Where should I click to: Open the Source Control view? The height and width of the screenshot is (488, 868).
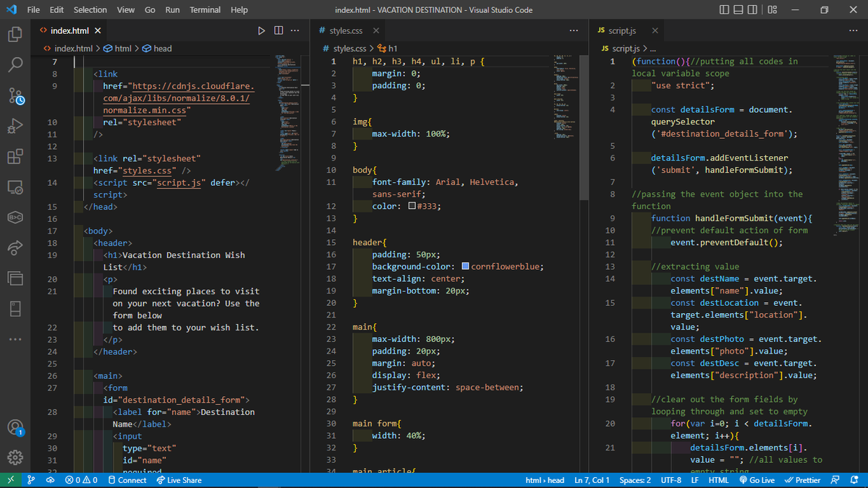16,96
